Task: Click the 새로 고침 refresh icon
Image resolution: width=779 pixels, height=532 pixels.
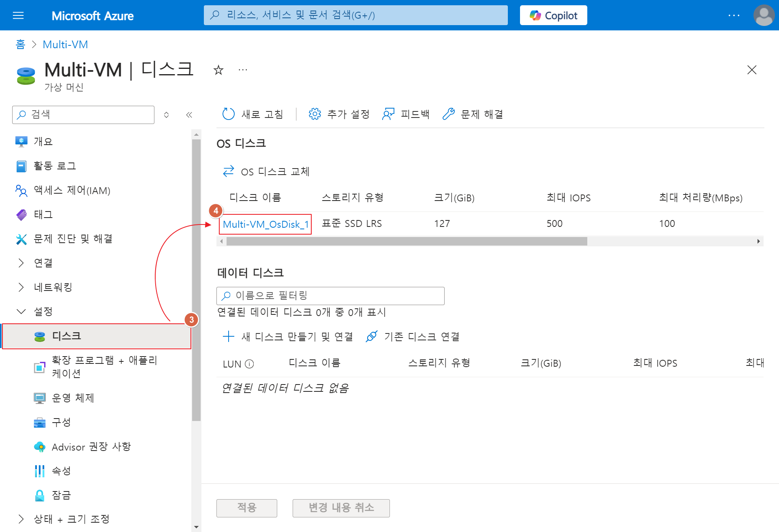Action: [229, 114]
